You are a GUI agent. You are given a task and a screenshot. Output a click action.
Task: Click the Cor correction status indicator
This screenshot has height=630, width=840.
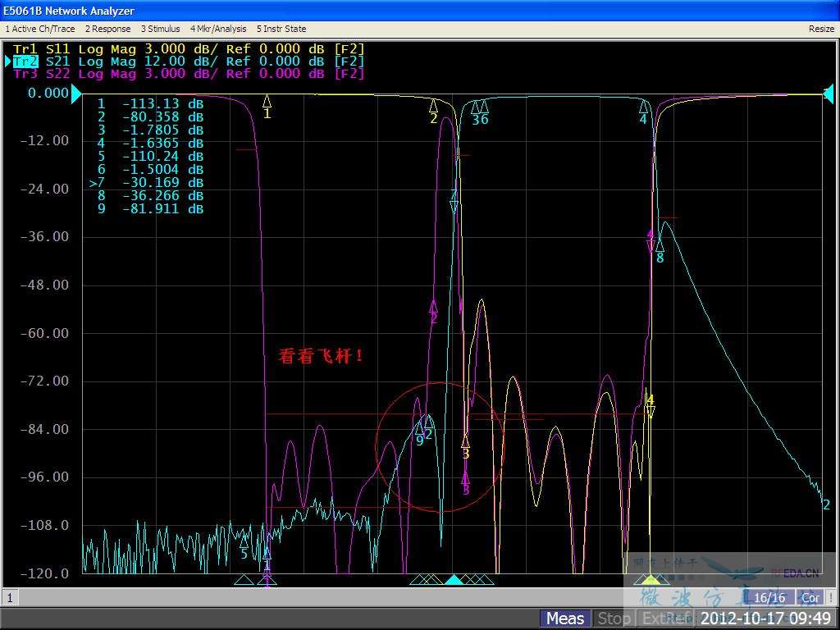click(x=810, y=597)
